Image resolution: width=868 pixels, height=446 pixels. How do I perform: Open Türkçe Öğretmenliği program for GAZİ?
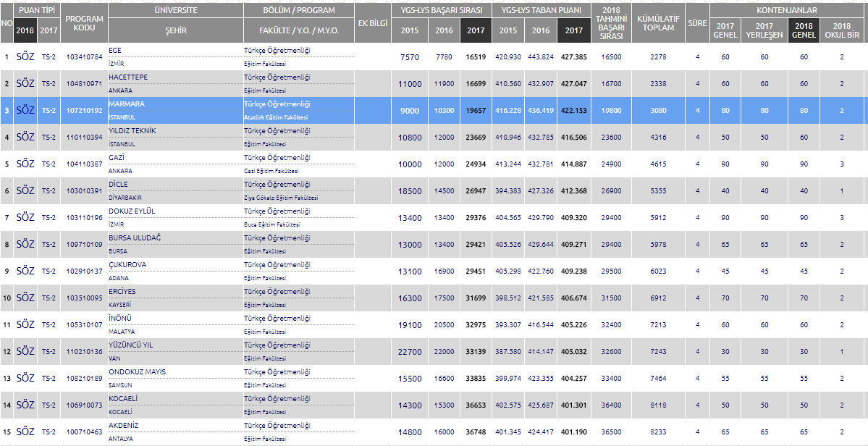(277, 157)
